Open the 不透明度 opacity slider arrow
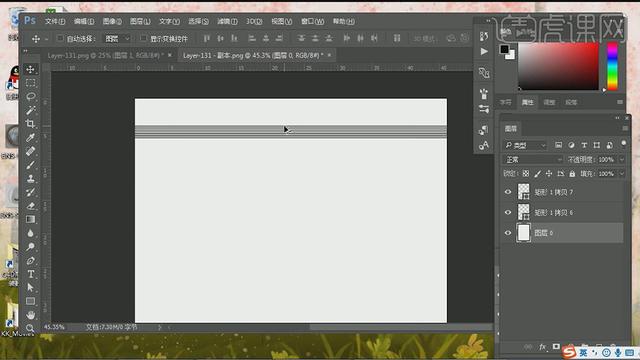The height and width of the screenshot is (360, 640). [x=621, y=160]
